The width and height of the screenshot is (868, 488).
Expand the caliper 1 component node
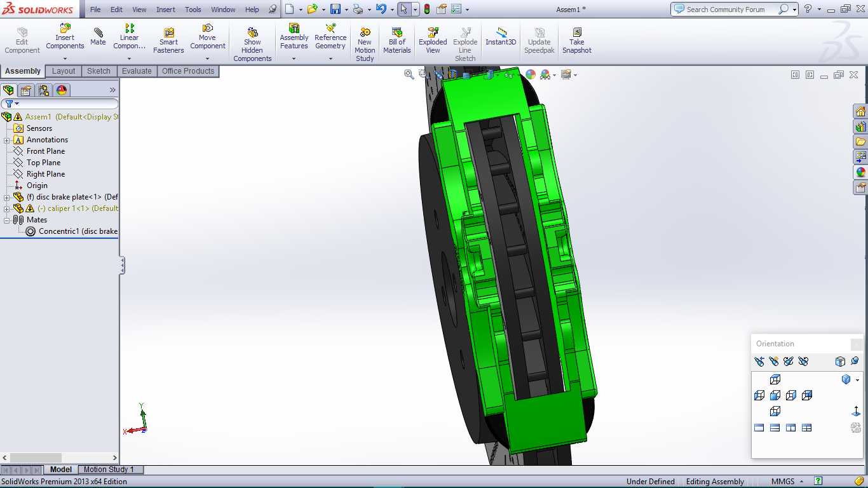click(7, 209)
